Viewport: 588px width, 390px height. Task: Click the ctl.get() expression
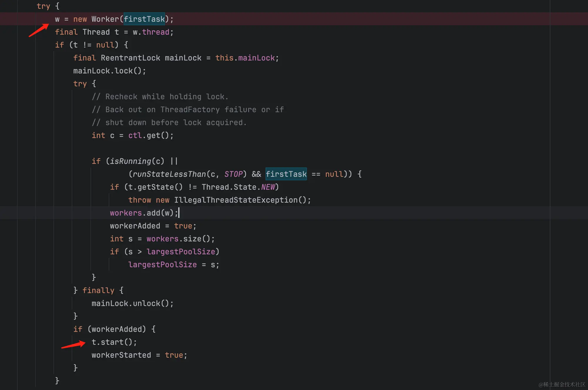coord(150,135)
